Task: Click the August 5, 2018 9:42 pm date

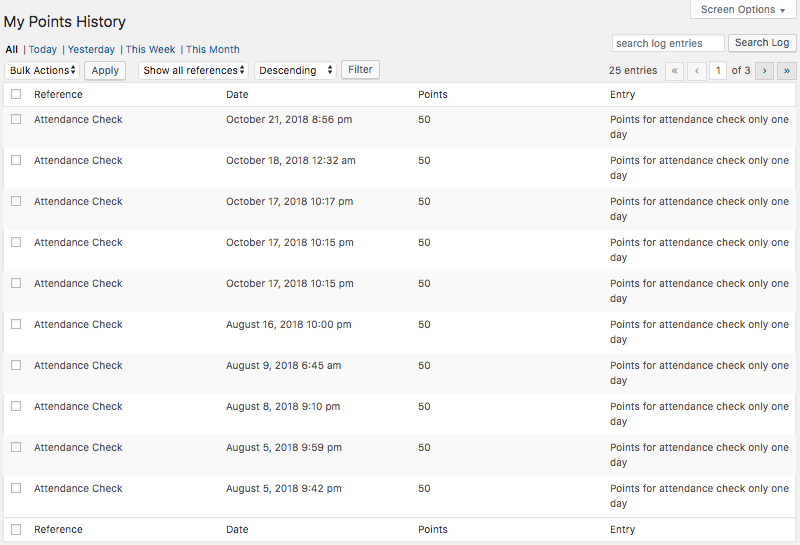Action: click(x=284, y=488)
